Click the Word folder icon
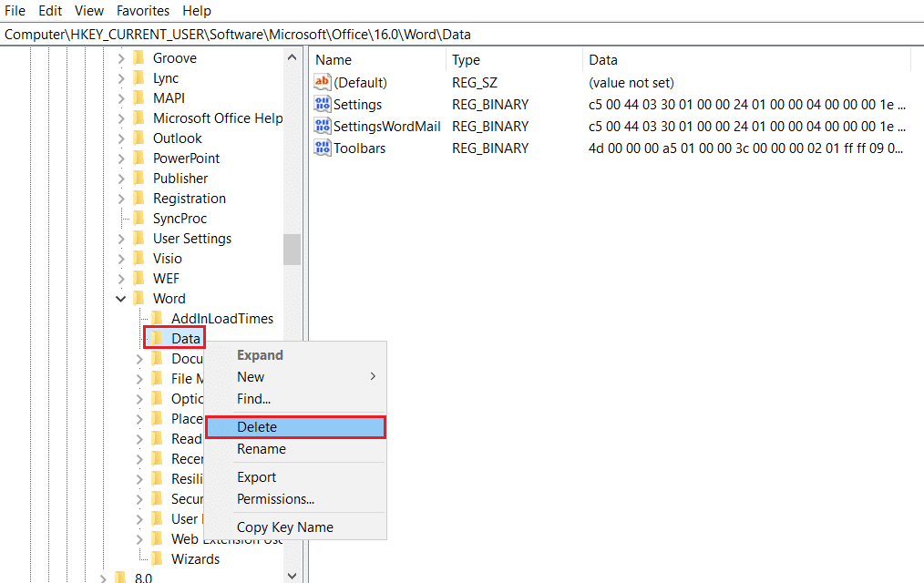The width and height of the screenshot is (924, 583). click(139, 298)
